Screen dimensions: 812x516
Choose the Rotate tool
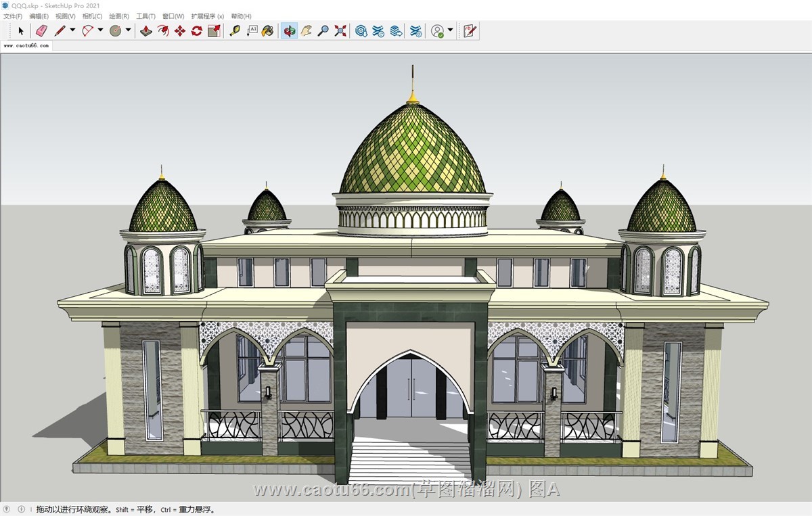(197, 30)
